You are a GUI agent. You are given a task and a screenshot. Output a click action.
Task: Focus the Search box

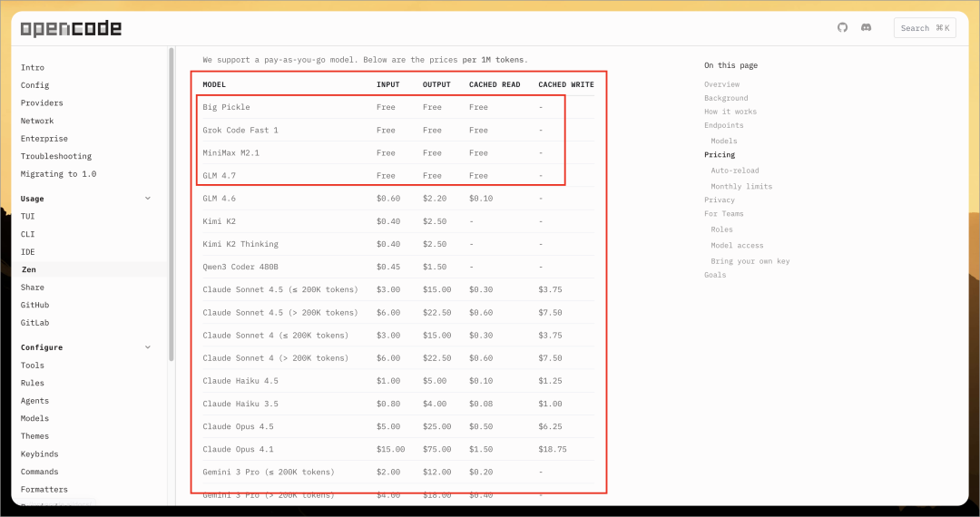(x=925, y=28)
